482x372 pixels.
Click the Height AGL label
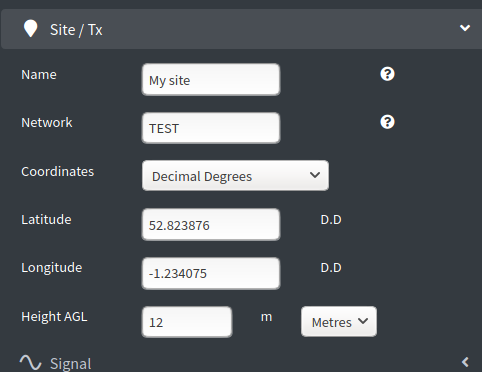click(x=54, y=316)
